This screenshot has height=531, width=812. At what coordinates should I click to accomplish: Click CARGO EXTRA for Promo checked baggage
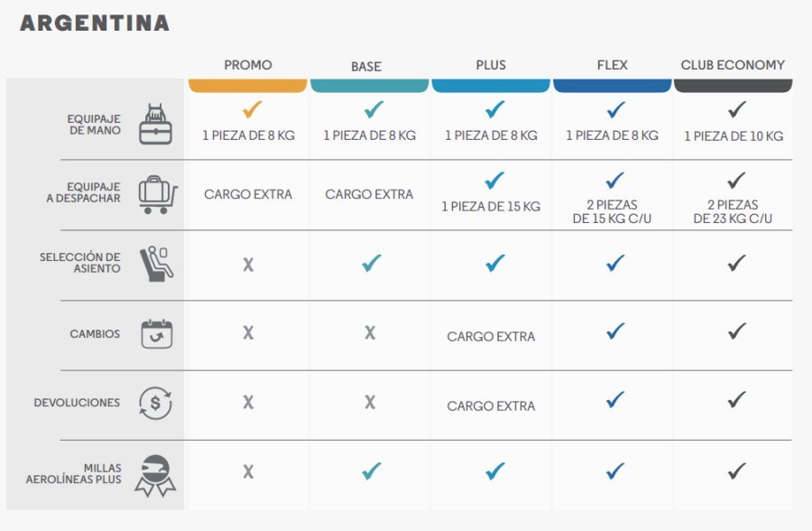(248, 194)
